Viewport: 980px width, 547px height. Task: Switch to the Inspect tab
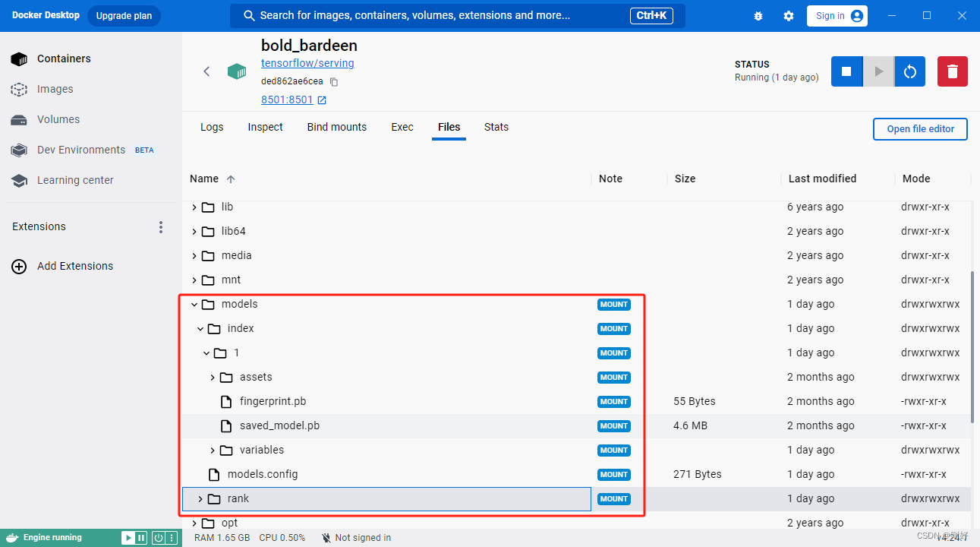click(265, 127)
